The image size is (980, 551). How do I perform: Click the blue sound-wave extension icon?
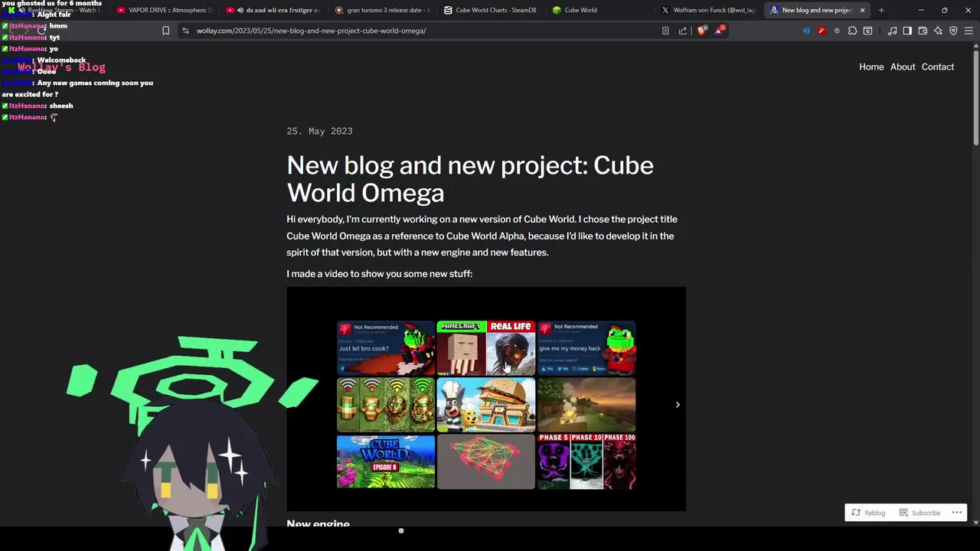pyautogui.click(x=806, y=31)
